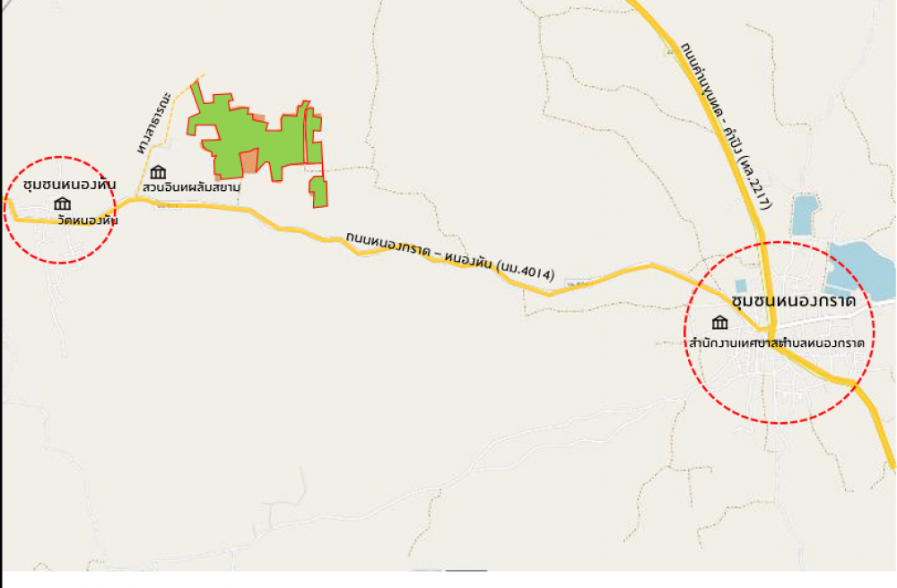Click the ชุมชนหนองกราด community label
897x588 pixels.
794,300
